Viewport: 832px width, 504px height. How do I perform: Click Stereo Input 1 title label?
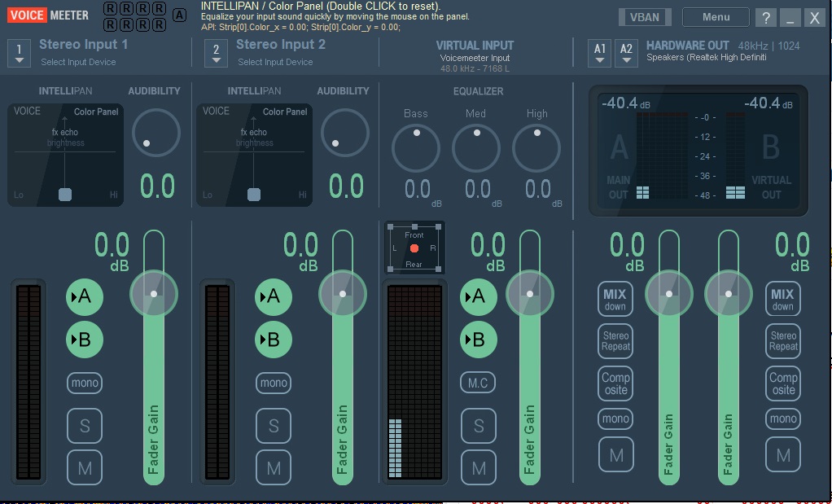[x=83, y=45]
